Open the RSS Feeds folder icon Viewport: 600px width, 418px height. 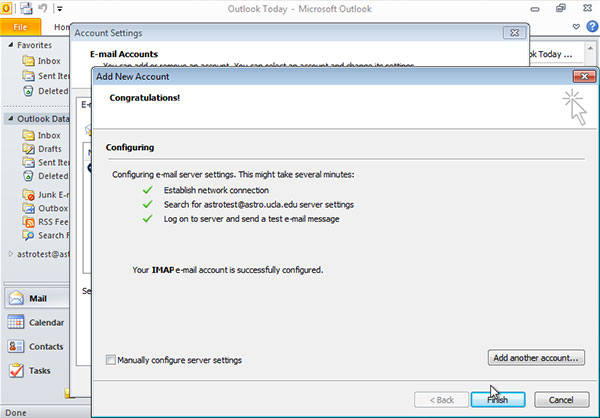click(28, 222)
